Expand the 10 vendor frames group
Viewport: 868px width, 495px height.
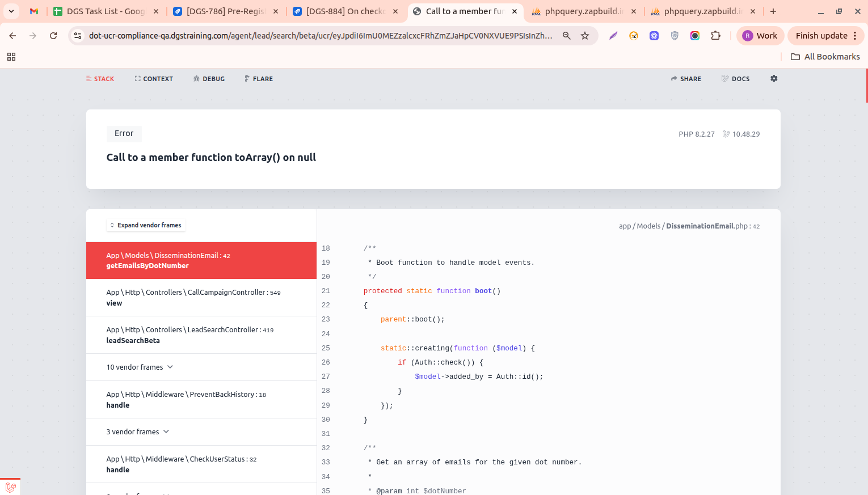click(x=140, y=367)
